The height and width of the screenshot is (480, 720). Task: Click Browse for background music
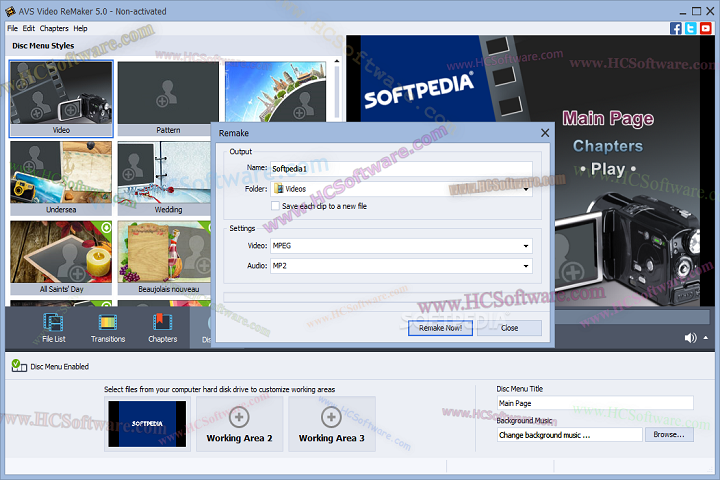point(667,435)
